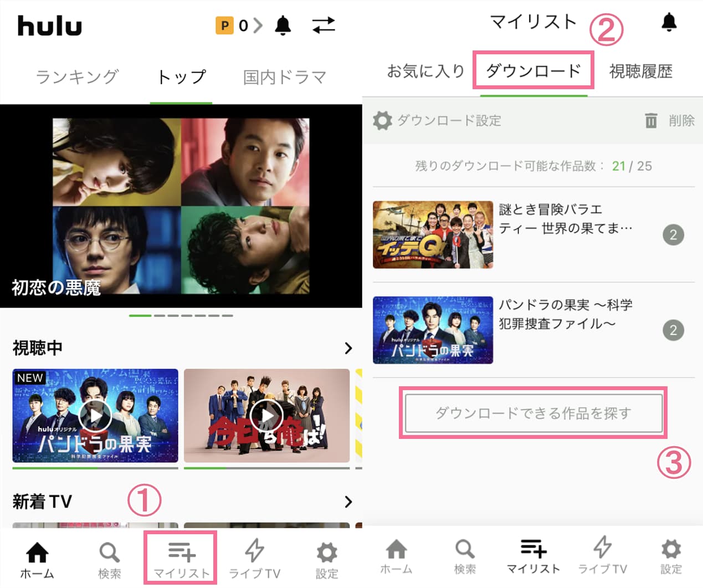Open ダウンロード設定 gear icon
The width and height of the screenshot is (703, 588).
(x=382, y=120)
